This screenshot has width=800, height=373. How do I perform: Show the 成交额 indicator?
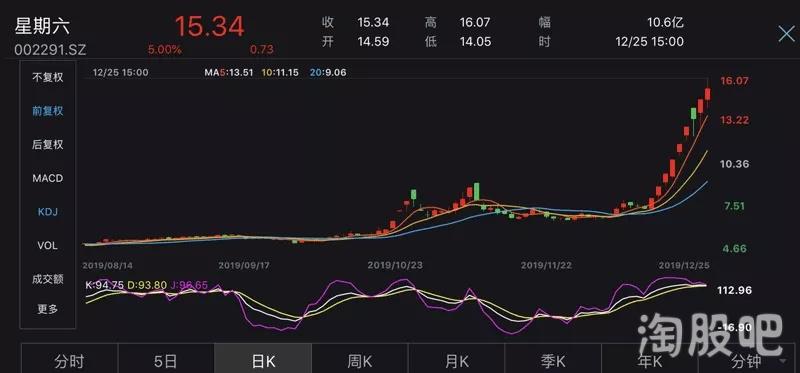[48, 279]
